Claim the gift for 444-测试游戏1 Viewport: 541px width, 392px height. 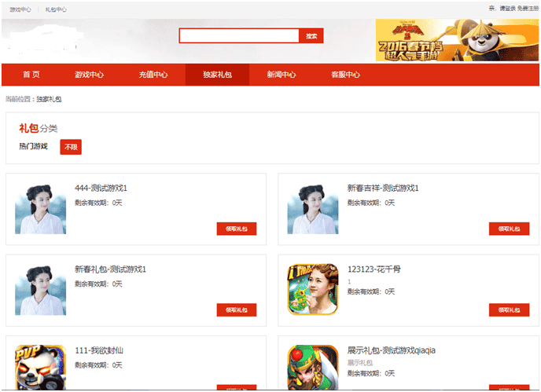(x=237, y=229)
